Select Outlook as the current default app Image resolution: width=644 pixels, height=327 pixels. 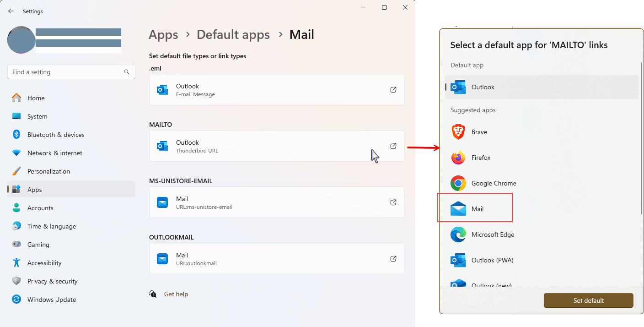click(542, 87)
